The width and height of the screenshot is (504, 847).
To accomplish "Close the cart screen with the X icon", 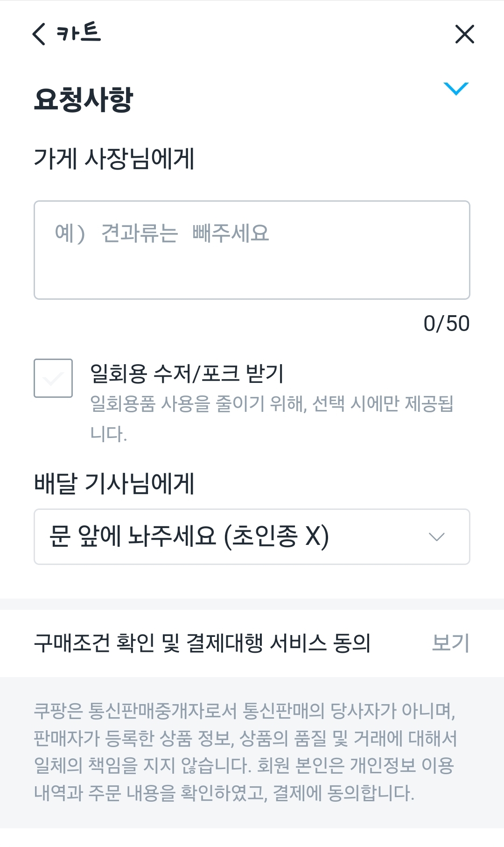I will click(464, 34).
